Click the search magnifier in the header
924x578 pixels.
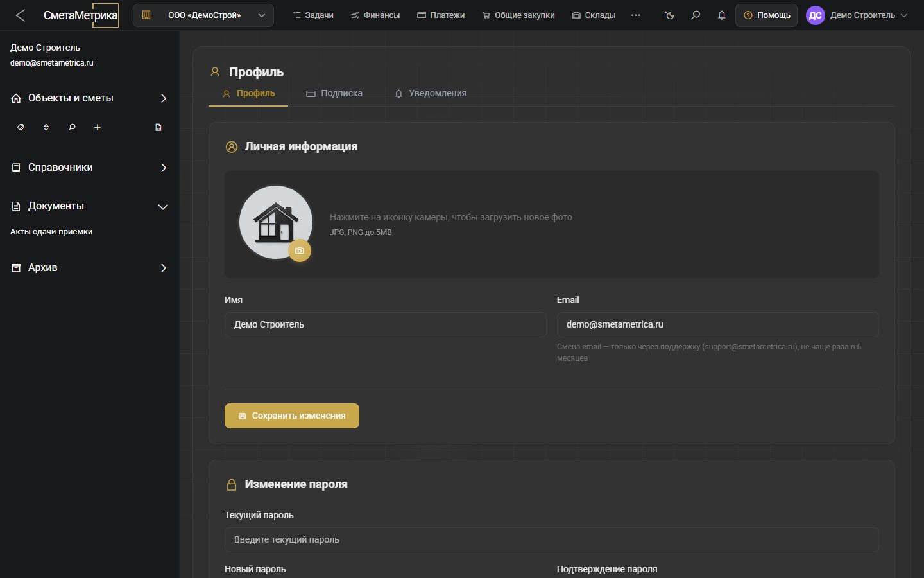pyautogui.click(x=696, y=15)
